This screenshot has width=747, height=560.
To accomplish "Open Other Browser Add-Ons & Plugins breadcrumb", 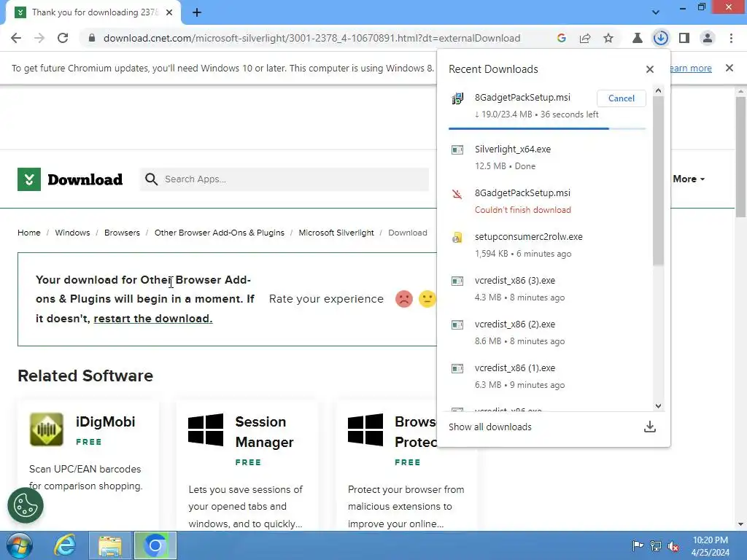I will [x=219, y=233].
